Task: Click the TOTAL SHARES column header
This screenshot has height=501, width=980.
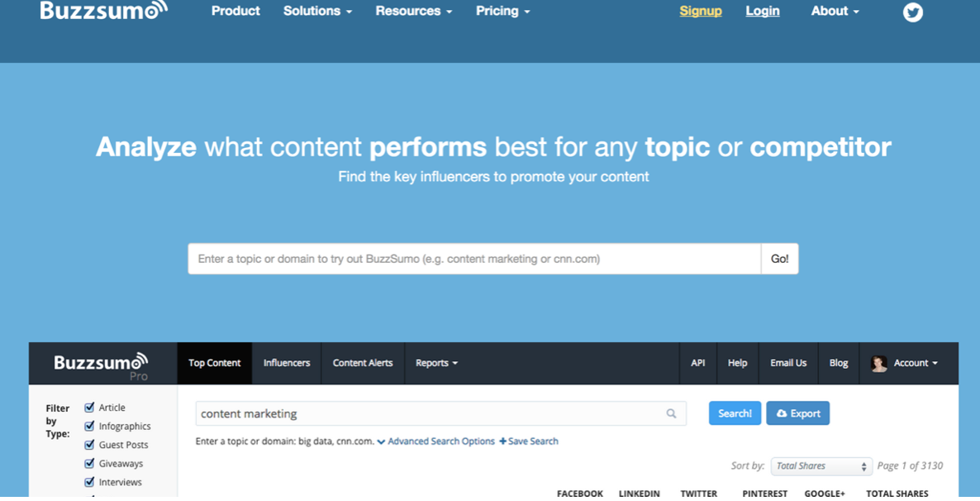Action: [897, 494]
